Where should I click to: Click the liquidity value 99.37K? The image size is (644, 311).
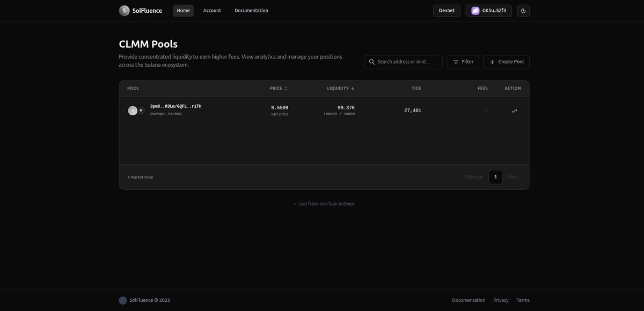346,107
